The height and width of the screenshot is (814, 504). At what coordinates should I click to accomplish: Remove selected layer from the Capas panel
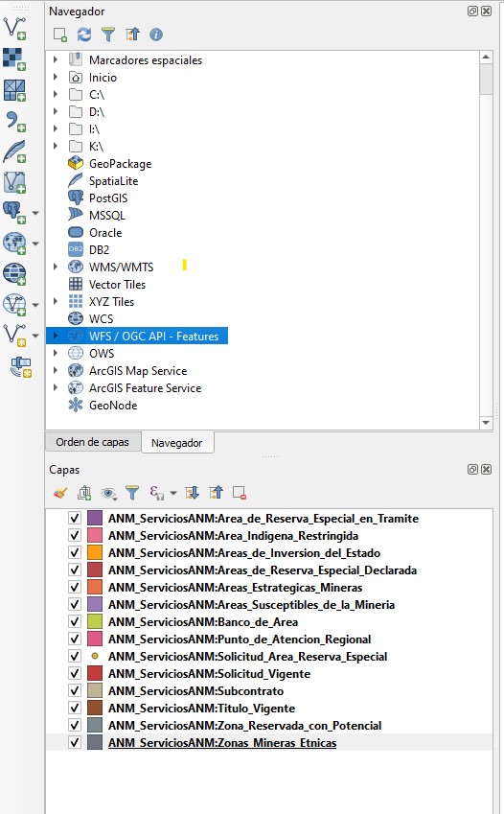(x=240, y=493)
